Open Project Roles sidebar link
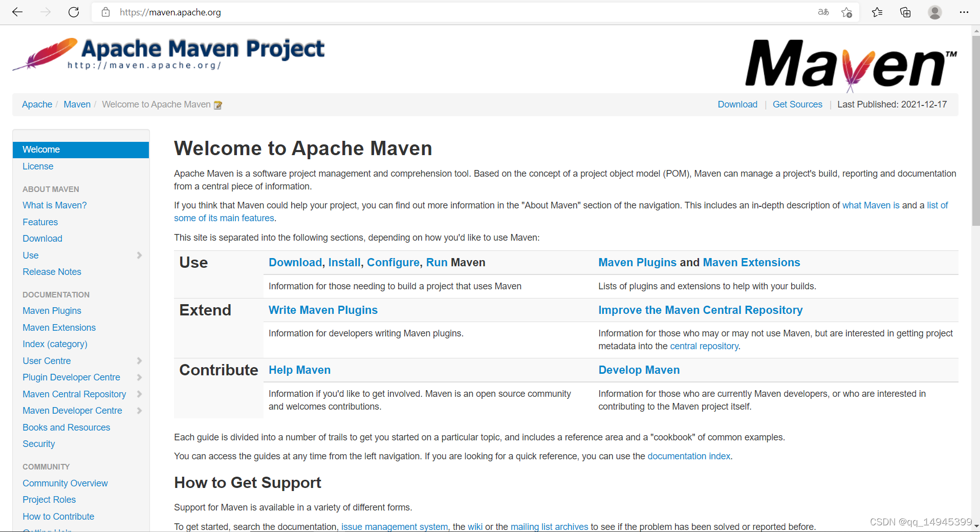Image resolution: width=980 pixels, height=532 pixels. [x=49, y=500]
